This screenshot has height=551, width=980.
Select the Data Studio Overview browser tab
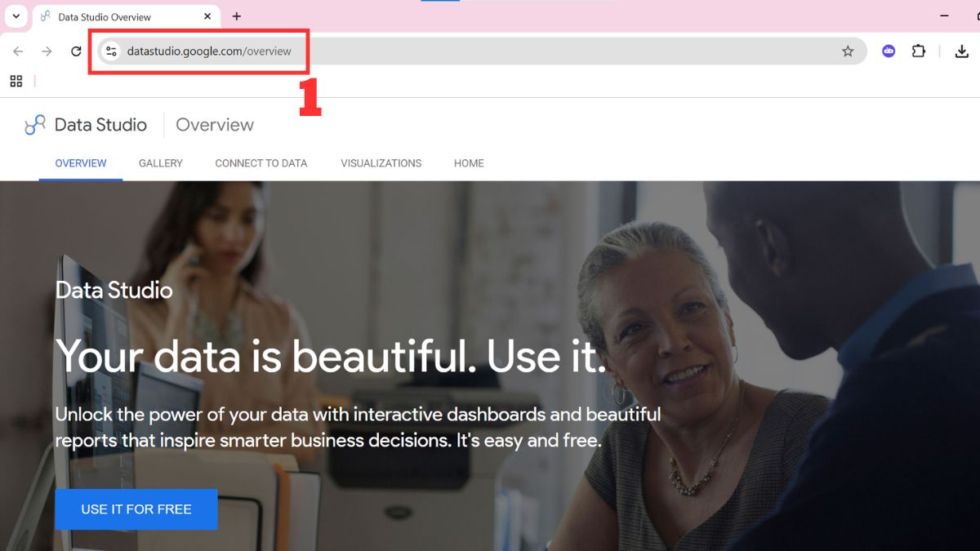point(127,16)
